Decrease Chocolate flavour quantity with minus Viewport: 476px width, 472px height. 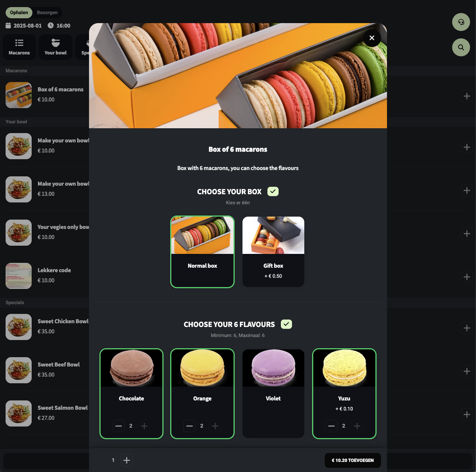[118, 426]
